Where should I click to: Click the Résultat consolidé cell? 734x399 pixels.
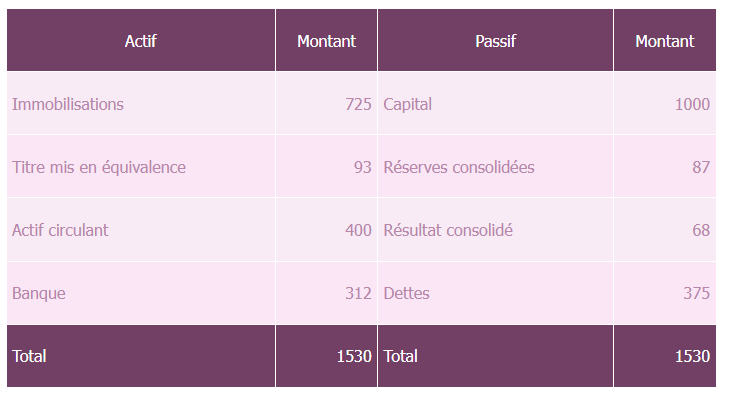[495, 230]
